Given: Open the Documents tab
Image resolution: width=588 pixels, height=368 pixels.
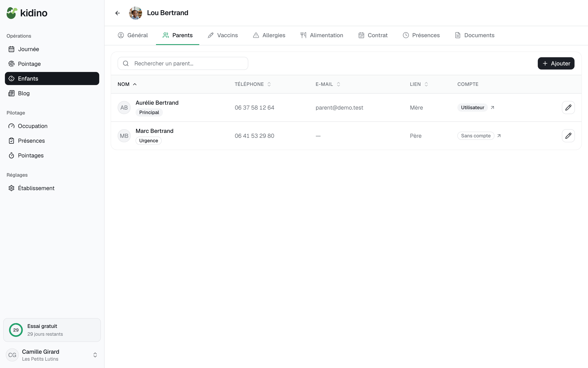Looking at the screenshot, I should pyautogui.click(x=474, y=35).
